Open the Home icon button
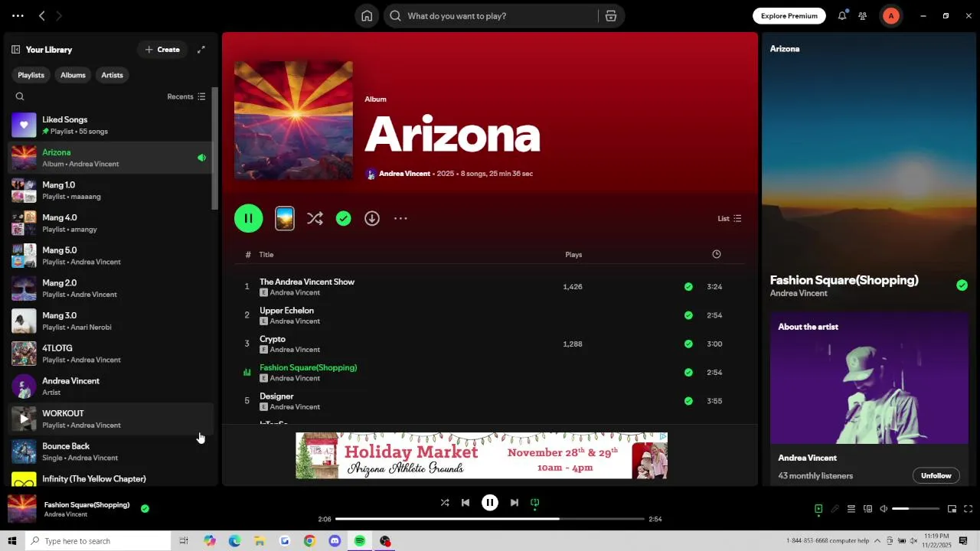 click(367, 16)
